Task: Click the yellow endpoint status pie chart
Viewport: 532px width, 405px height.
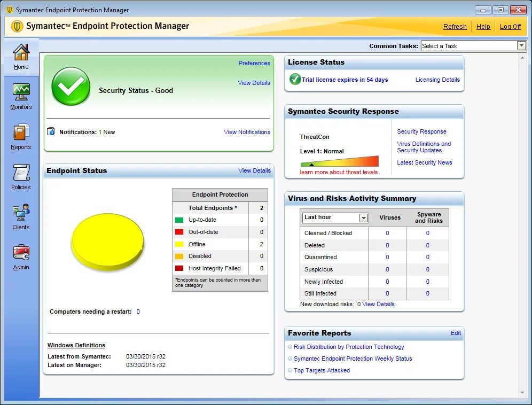Action: click(x=107, y=242)
